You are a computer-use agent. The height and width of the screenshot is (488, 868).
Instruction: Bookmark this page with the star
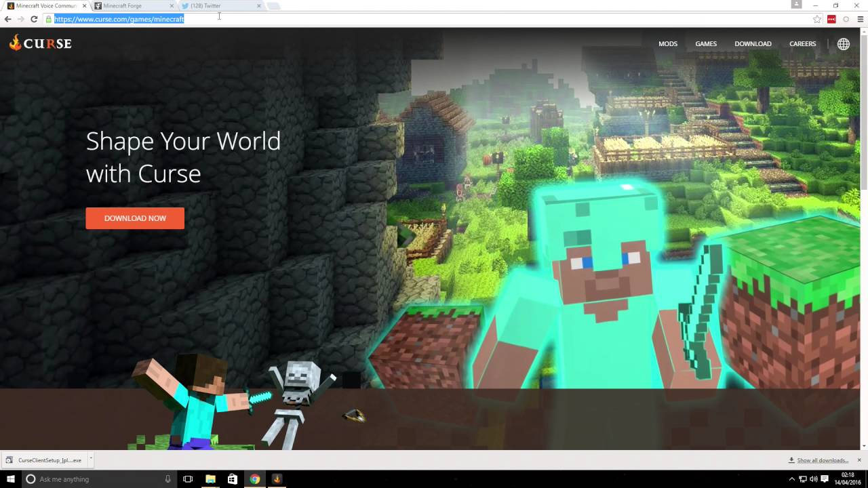pyautogui.click(x=817, y=19)
